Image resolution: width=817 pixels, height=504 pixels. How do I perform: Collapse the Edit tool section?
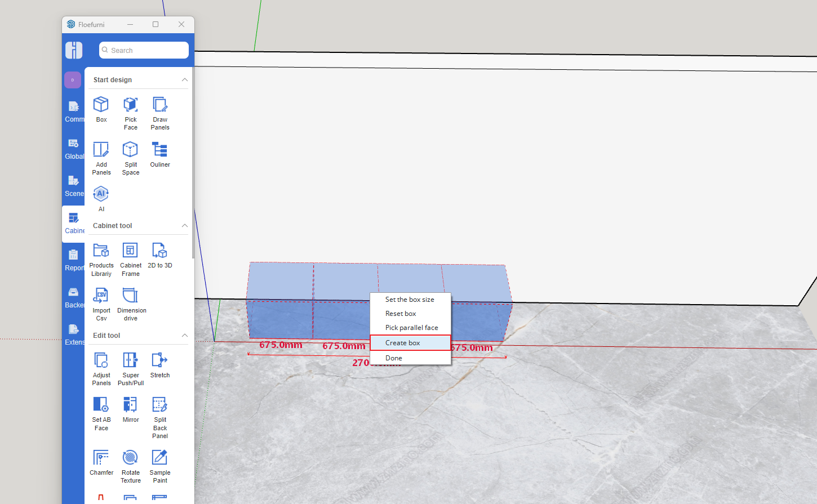tap(184, 336)
